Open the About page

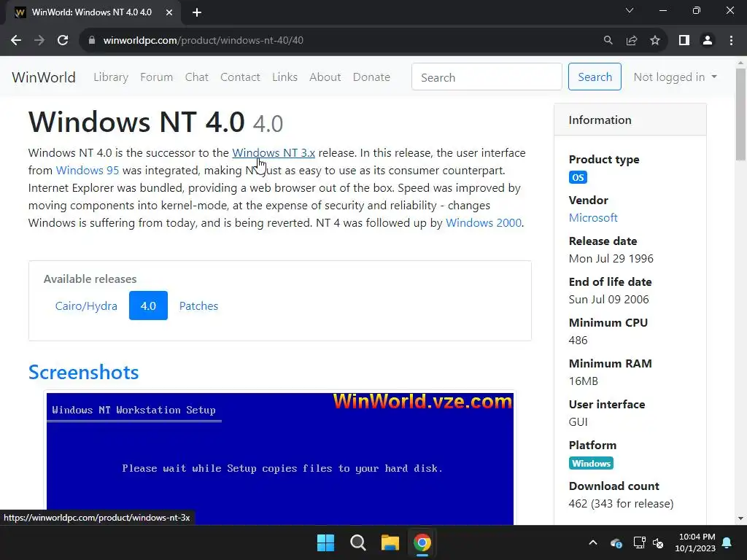tap(325, 77)
